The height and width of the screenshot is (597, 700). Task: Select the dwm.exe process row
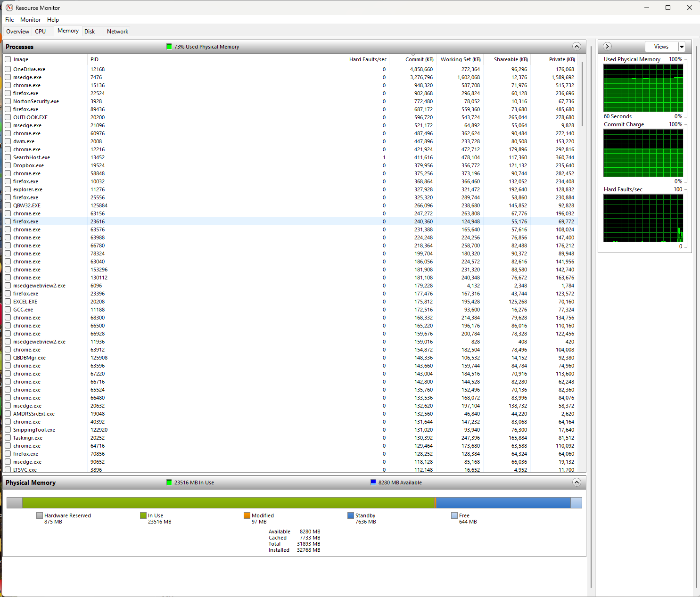291,141
